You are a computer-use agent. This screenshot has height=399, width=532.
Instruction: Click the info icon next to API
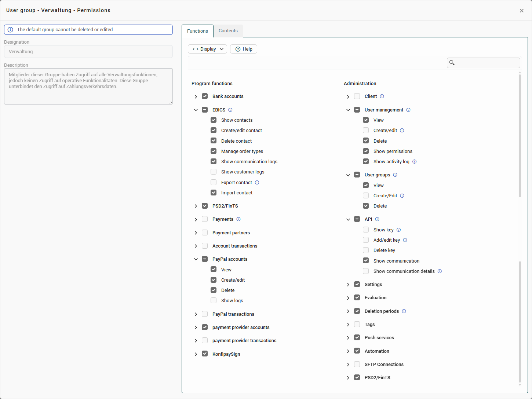[377, 219]
